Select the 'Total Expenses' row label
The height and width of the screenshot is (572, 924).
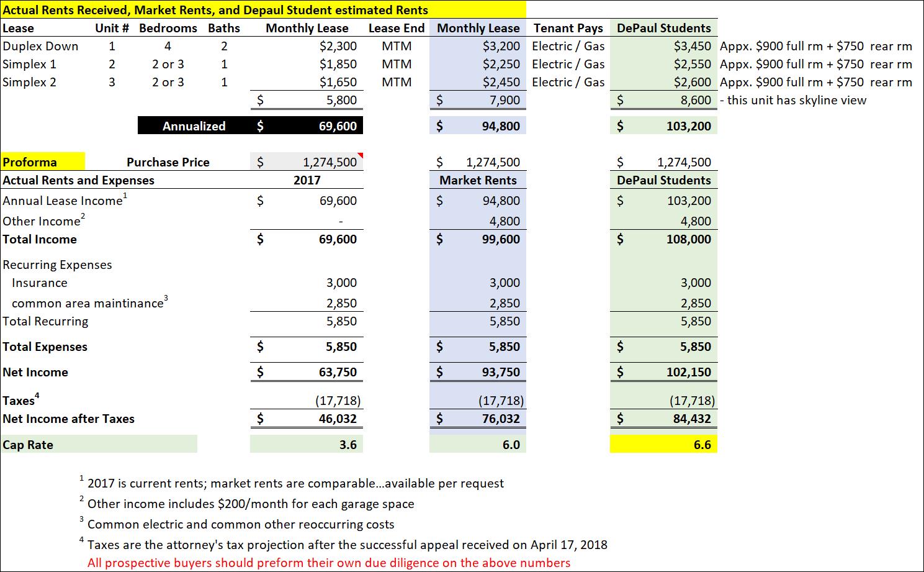pyautogui.click(x=45, y=347)
